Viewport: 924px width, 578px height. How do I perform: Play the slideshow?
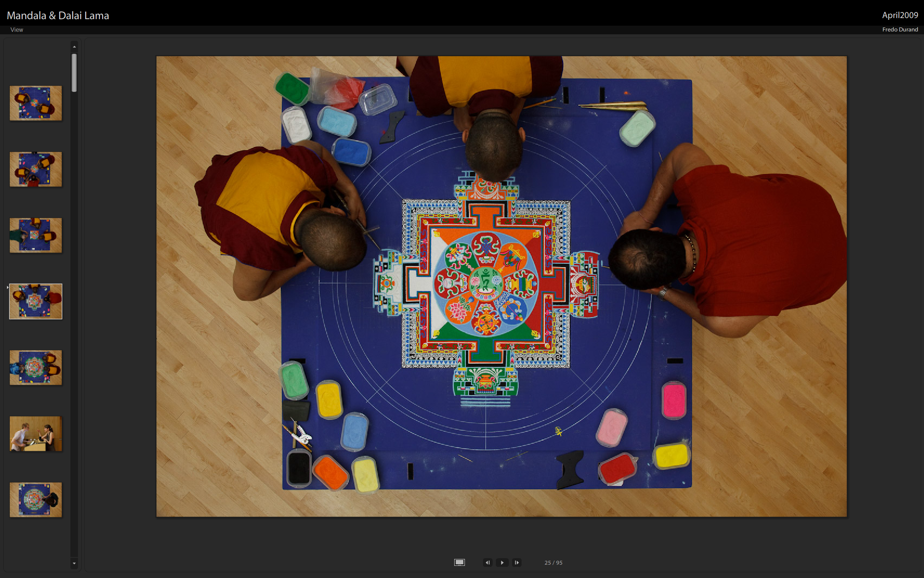(x=502, y=562)
